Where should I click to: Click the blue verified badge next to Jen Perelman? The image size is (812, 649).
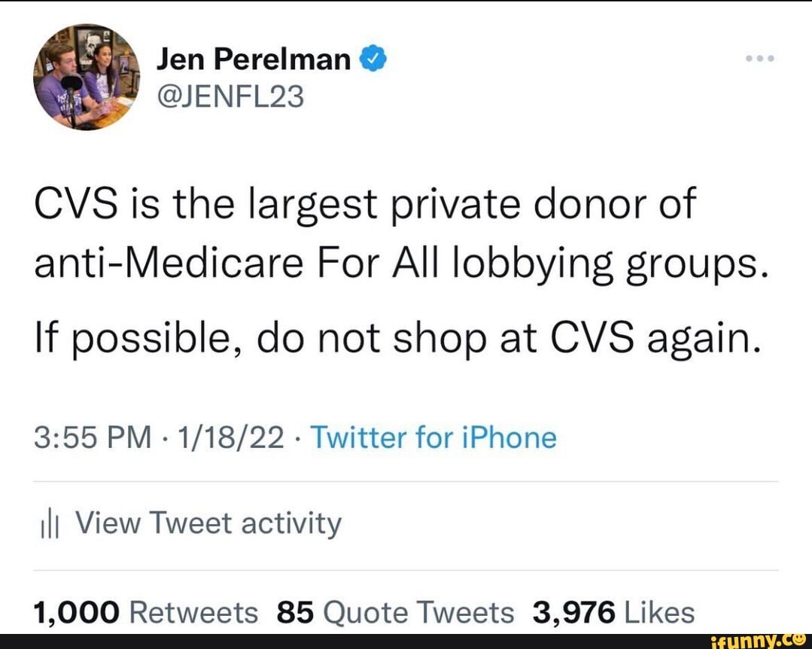pos(373,57)
